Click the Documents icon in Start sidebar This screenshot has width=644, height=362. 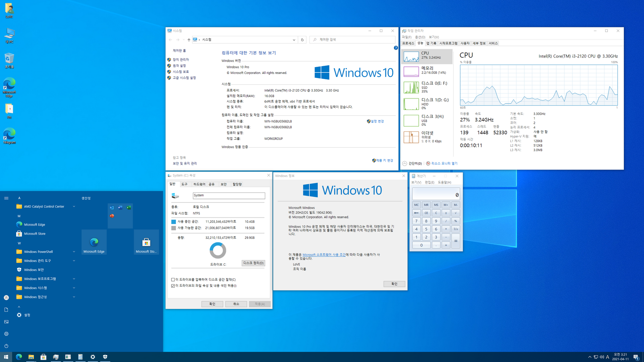click(6, 310)
